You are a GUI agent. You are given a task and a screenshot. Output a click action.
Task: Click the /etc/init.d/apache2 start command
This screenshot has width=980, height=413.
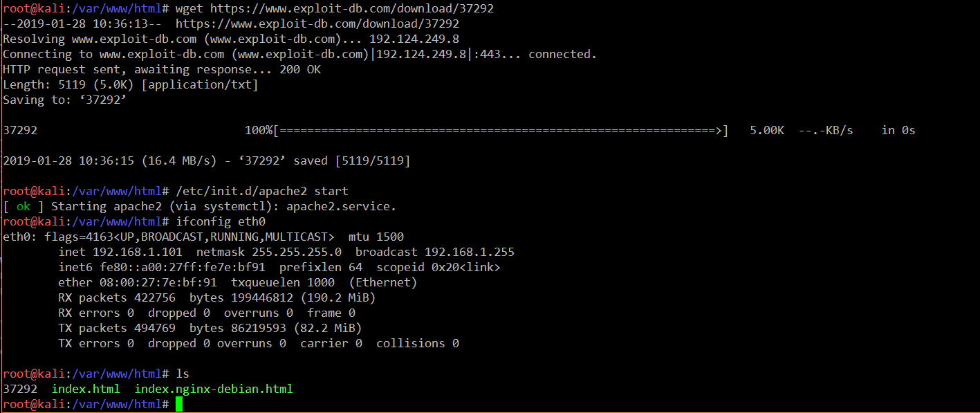coord(262,191)
